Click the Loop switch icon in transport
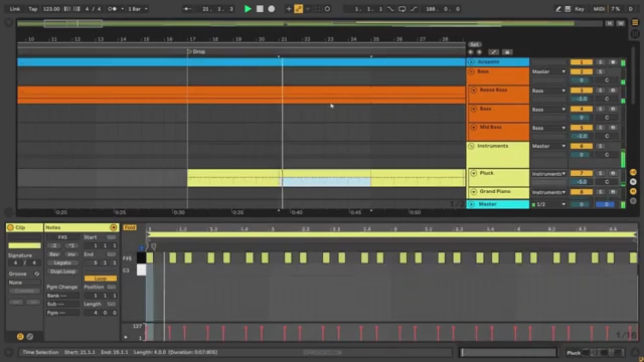This screenshot has height=362, width=644. point(402,9)
